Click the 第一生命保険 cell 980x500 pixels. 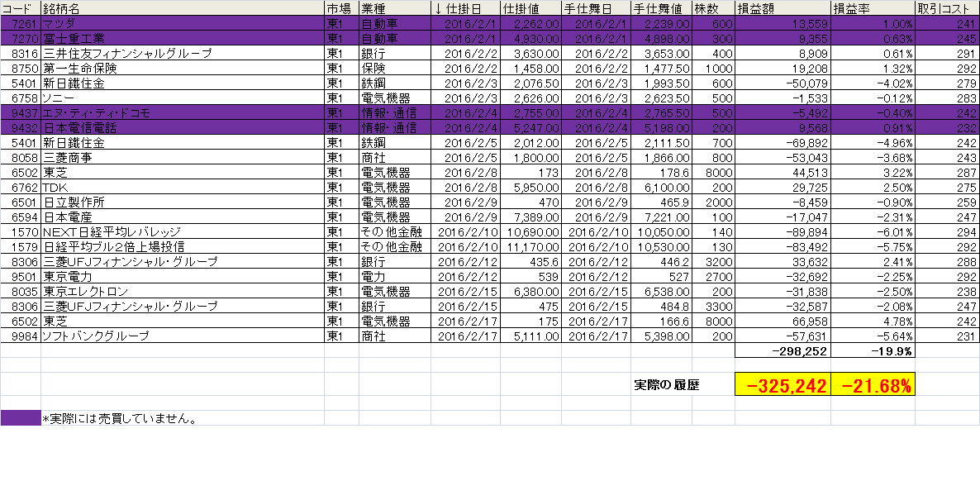[183, 68]
